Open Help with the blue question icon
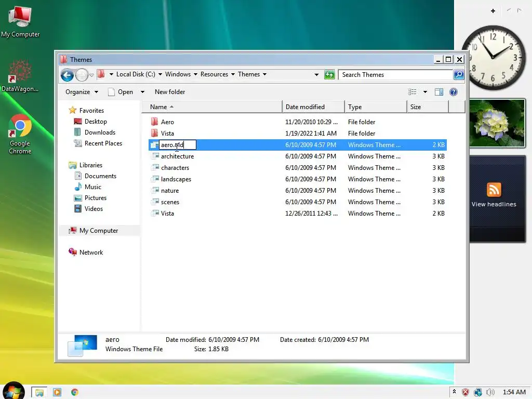This screenshot has height=399, width=532. tap(453, 92)
